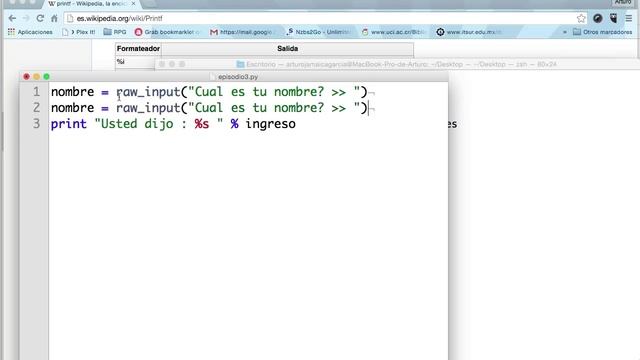Click nombre at start of line 1
Screen dimensions: 640x360
(x=72, y=92)
